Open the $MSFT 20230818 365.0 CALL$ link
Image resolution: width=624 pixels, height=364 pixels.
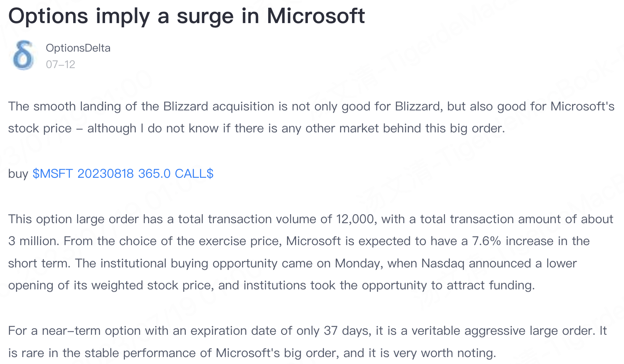(123, 174)
